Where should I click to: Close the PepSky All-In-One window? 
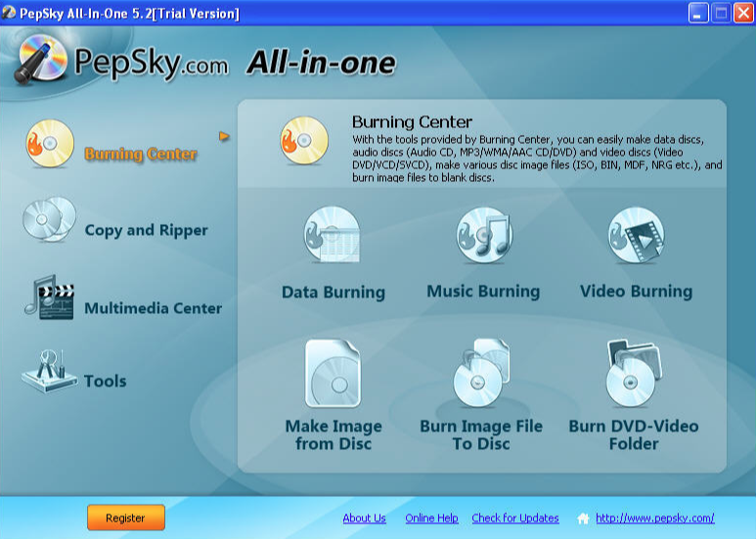743,13
